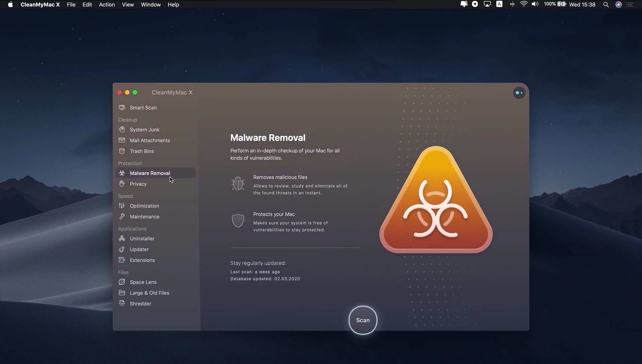Open the Window menu
The height and width of the screenshot is (364, 642).
pyautogui.click(x=150, y=4)
